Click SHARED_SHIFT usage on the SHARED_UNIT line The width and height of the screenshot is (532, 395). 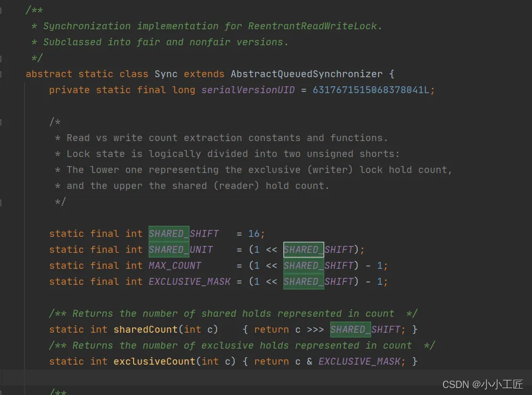pos(318,250)
